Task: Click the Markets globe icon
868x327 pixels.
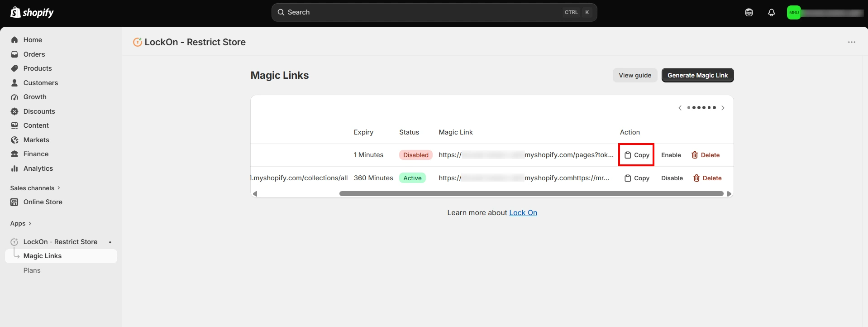Action: (x=14, y=140)
